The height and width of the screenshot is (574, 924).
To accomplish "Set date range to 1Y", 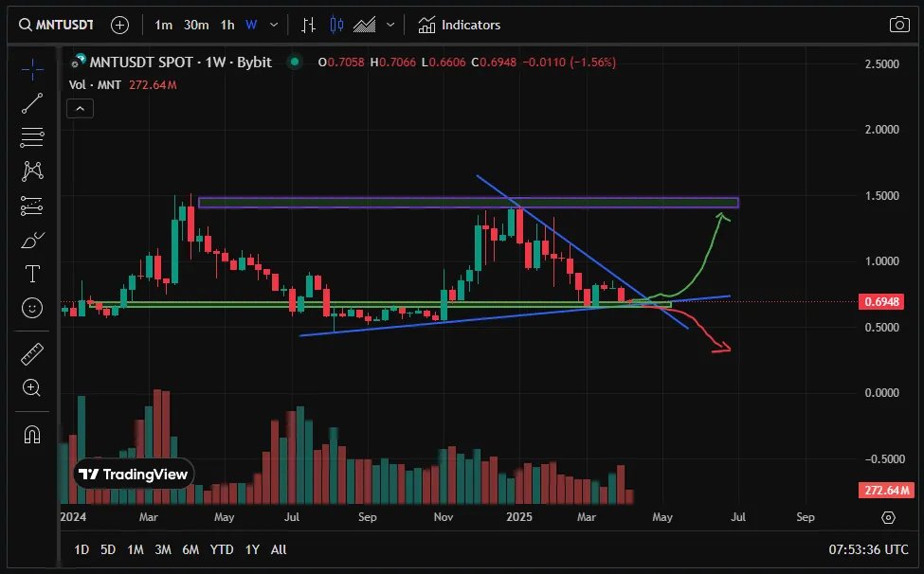I will [x=252, y=549].
